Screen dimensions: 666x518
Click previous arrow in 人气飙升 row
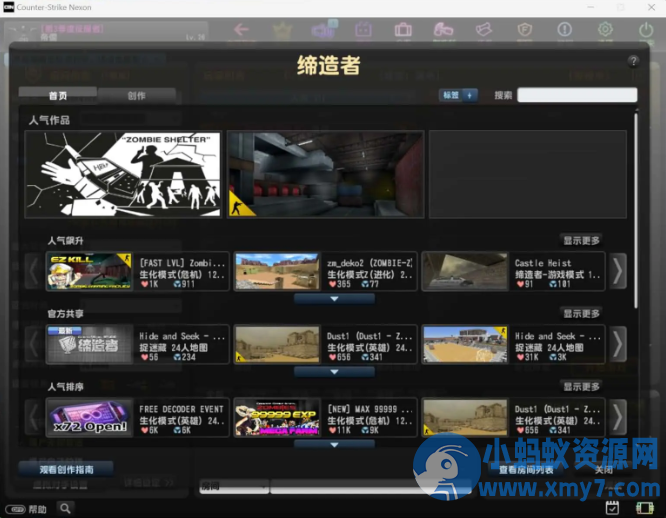click(x=34, y=271)
